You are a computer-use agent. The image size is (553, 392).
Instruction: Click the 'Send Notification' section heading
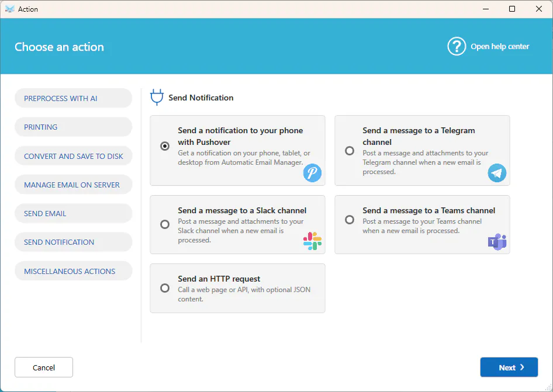tap(201, 98)
